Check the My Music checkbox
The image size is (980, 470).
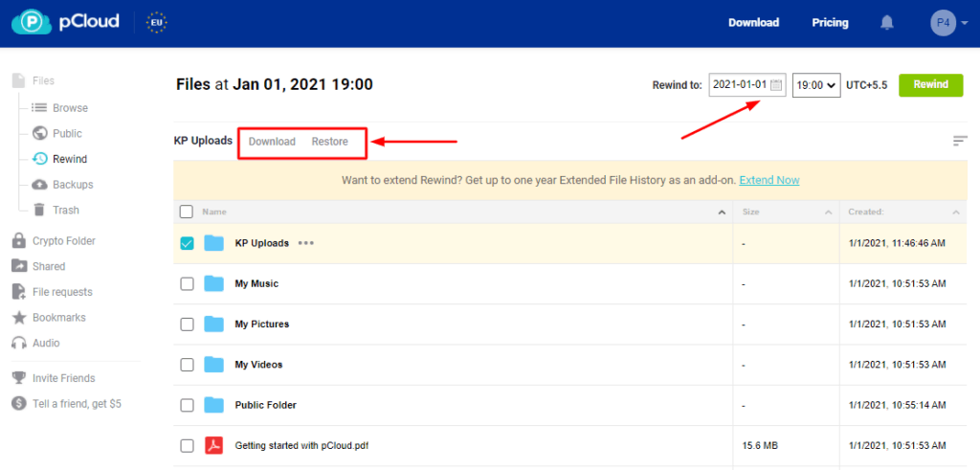(x=187, y=283)
